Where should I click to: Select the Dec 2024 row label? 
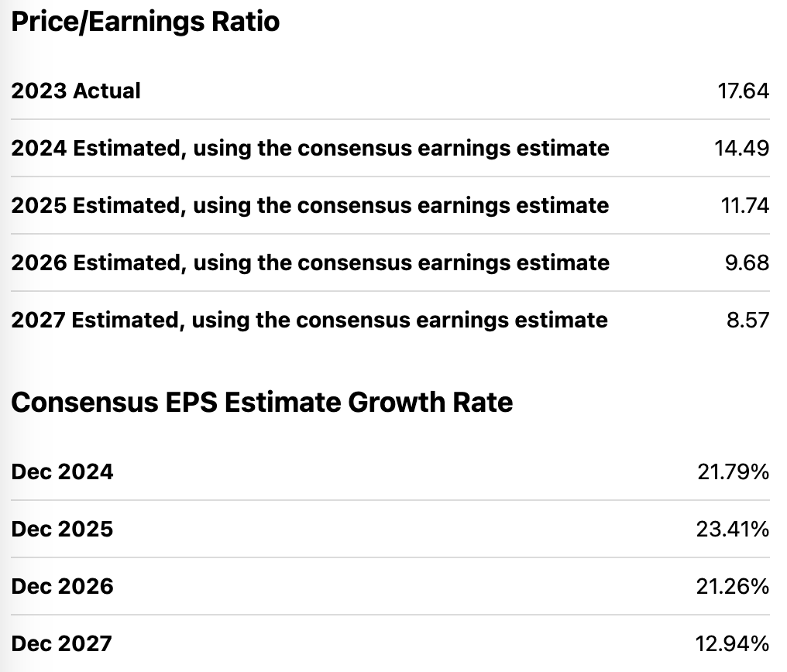tap(62, 471)
